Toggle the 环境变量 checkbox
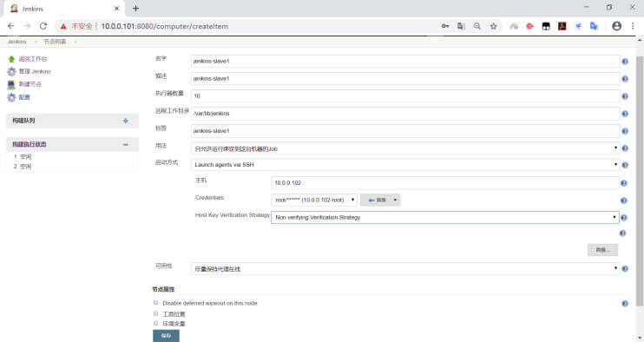The image size is (644, 342). (x=155, y=323)
